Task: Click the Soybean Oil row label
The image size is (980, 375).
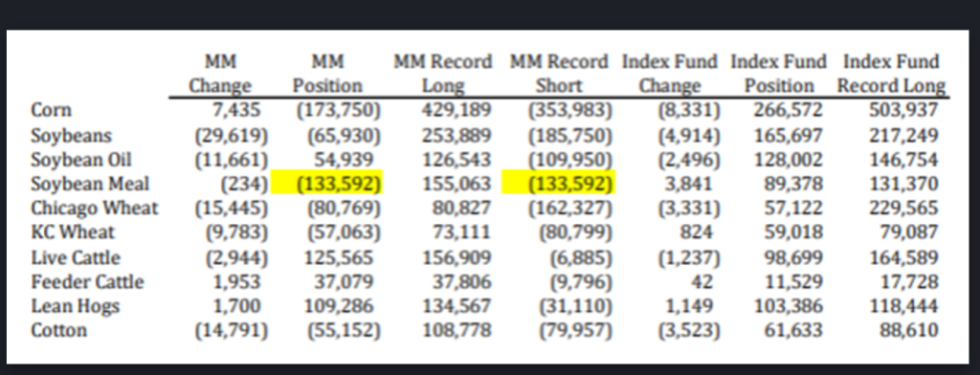Action: point(81,160)
